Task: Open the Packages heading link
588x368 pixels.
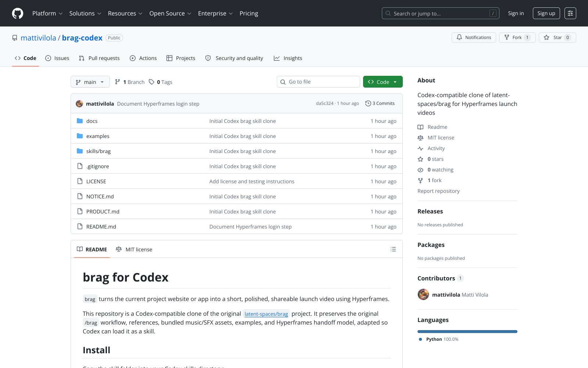Action: click(x=431, y=245)
